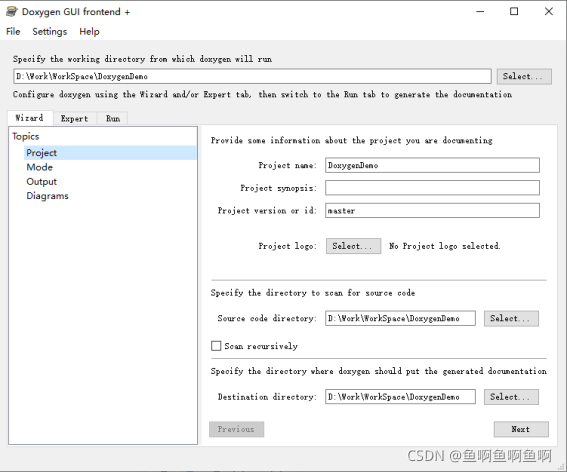
Task: Switch to the Expert tab
Action: click(x=74, y=118)
